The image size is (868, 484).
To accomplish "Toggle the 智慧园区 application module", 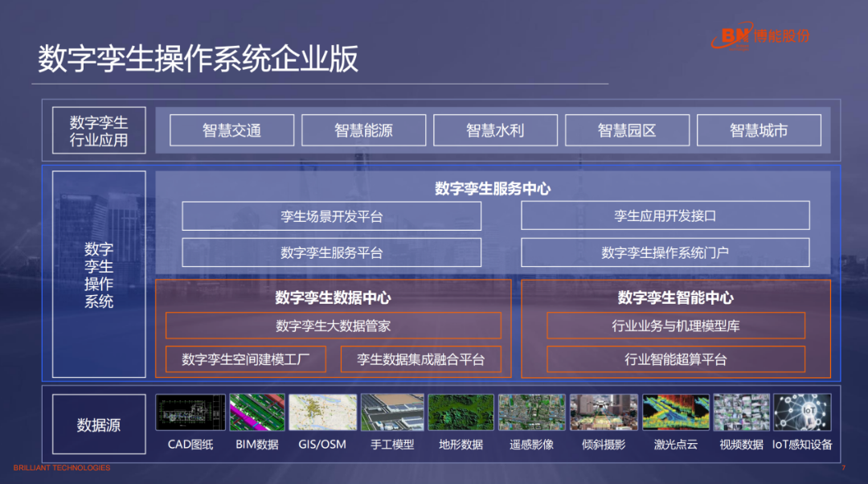I will (627, 129).
